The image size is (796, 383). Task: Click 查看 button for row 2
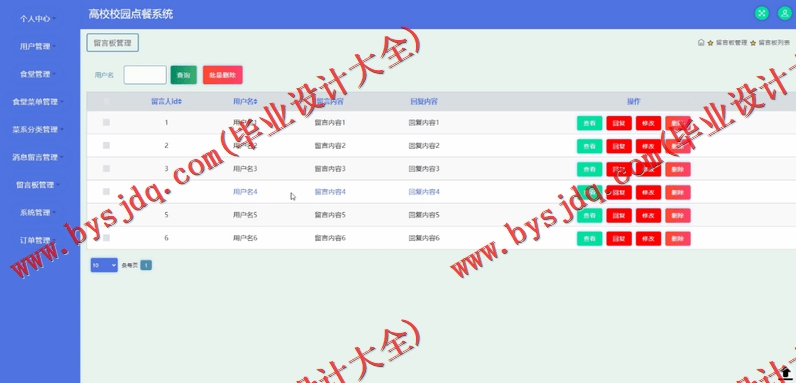[x=589, y=146]
